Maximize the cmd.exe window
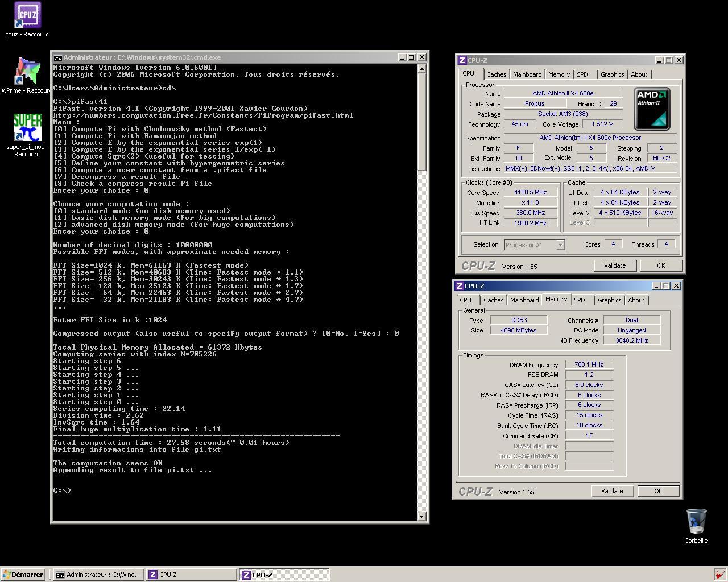Viewport: 728px width, 582px height. click(x=412, y=57)
